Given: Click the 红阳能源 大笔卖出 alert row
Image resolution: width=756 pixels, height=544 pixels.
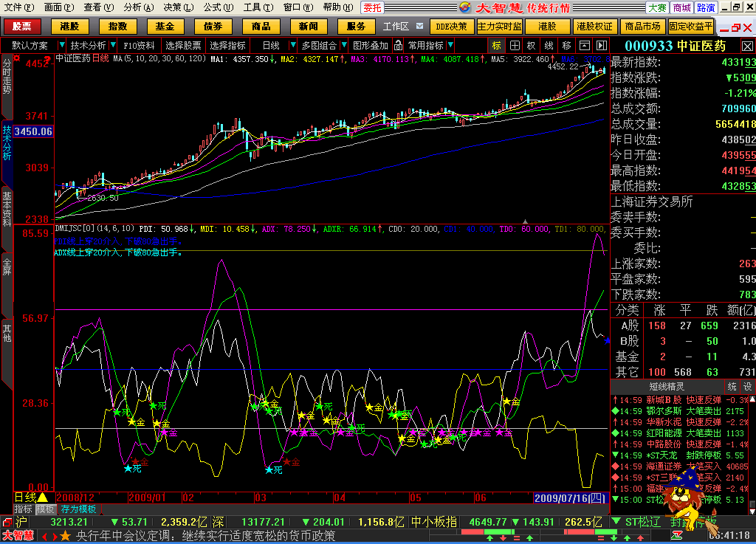Looking at the screenshot, I should point(681,433).
